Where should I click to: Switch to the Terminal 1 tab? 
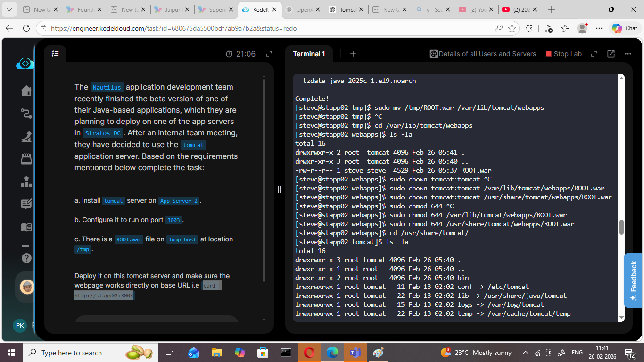tap(309, 54)
